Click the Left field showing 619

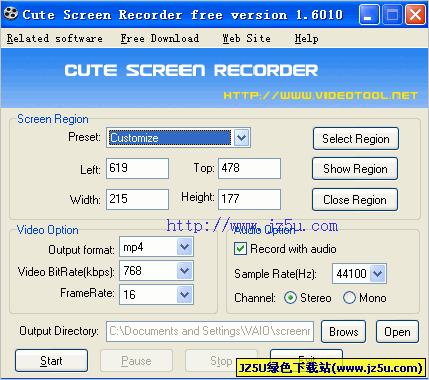click(x=137, y=168)
